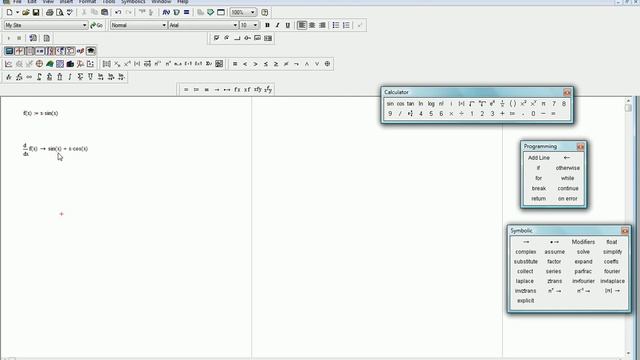Expand the arrow beside the New icon
Image resolution: width=640 pixels, height=360 pixels.
click(x=17, y=12)
